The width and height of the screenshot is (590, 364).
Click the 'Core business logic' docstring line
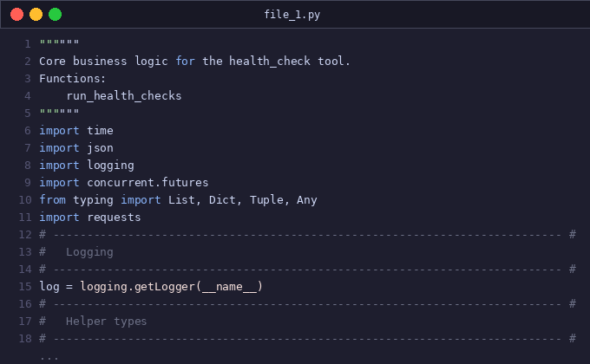tap(194, 61)
